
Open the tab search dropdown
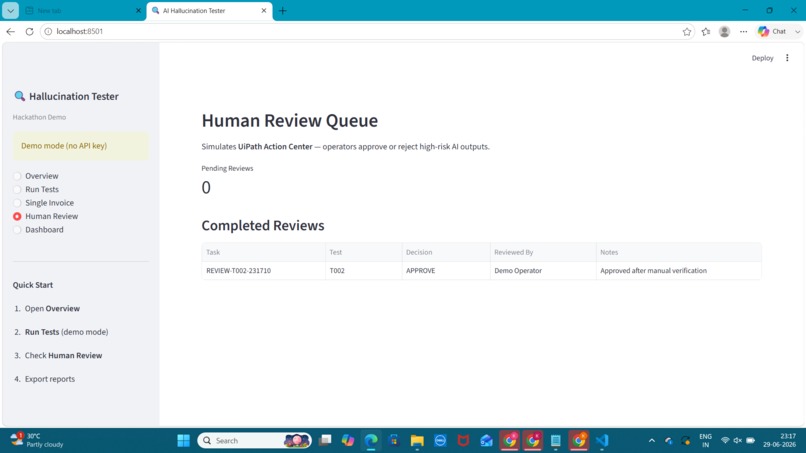(10, 10)
